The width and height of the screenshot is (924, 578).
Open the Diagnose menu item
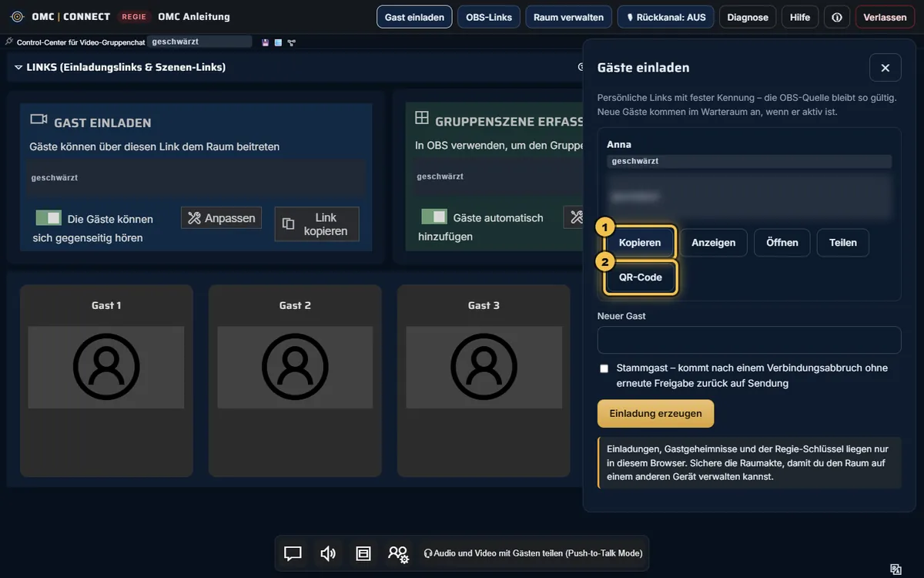click(x=748, y=17)
